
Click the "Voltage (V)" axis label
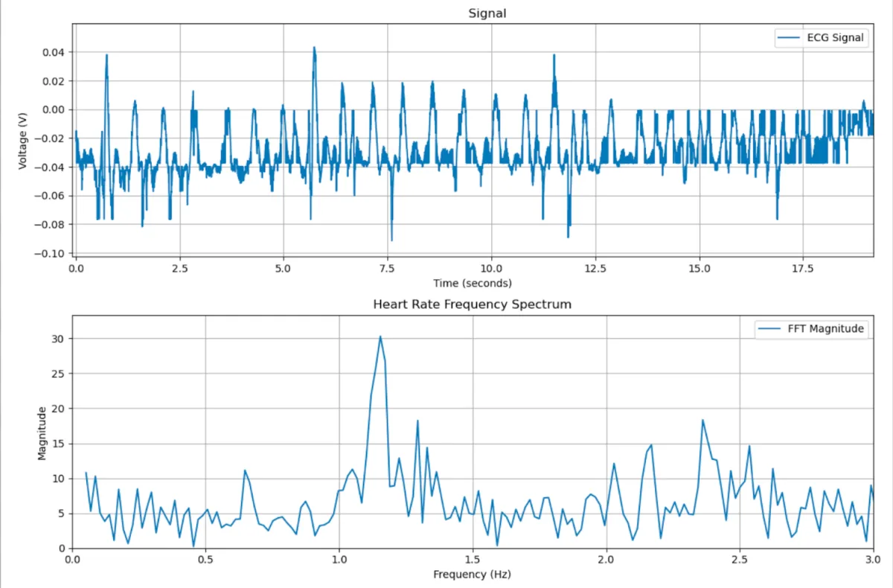(x=23, y=139)
